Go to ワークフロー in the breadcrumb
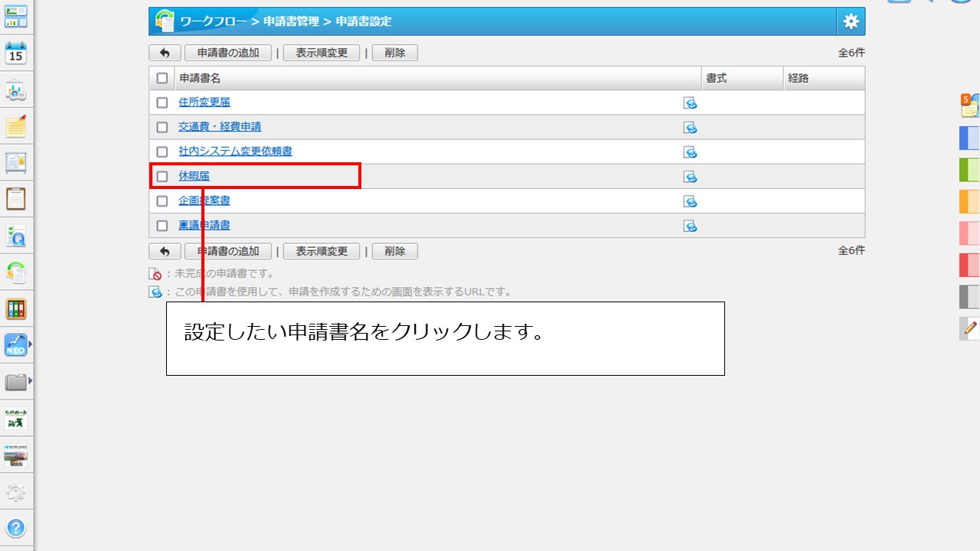This screenshot has height=551, width=980. click(214, 21)
